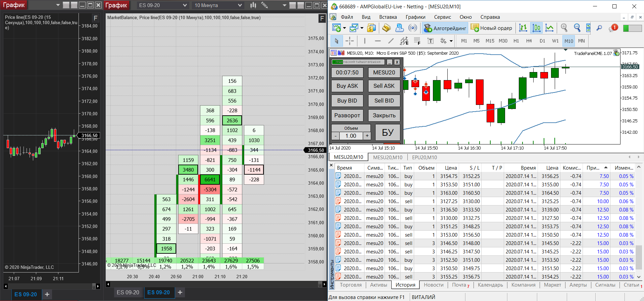
Task: Click the signal radio waves icon
Action: click(x=413, y=28)
